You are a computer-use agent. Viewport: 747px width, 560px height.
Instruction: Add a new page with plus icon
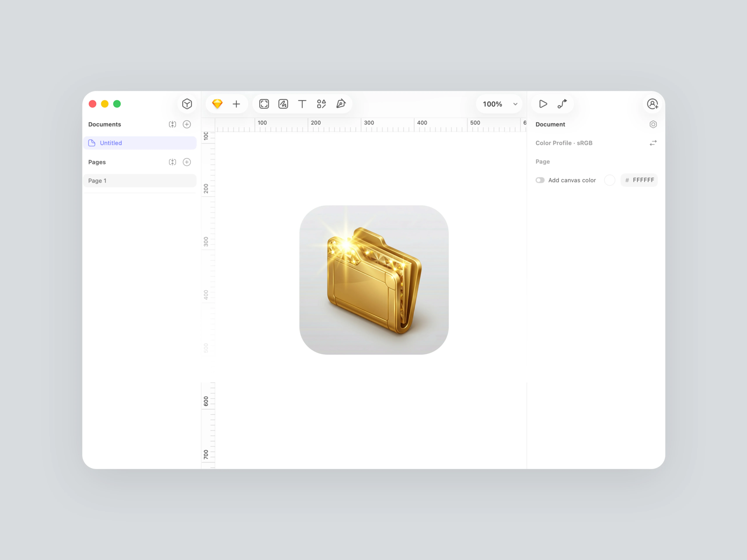point(187,162)
